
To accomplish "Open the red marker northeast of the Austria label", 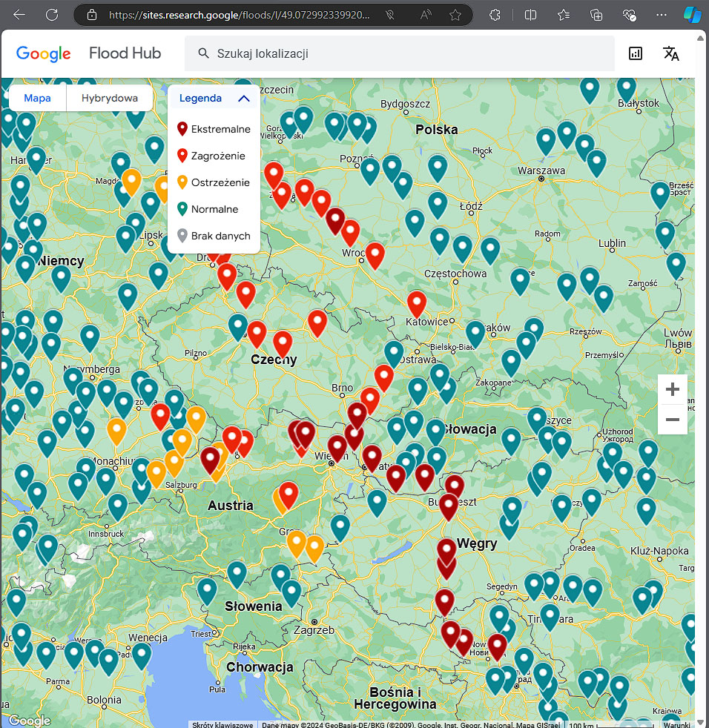I will click(288, 494).
